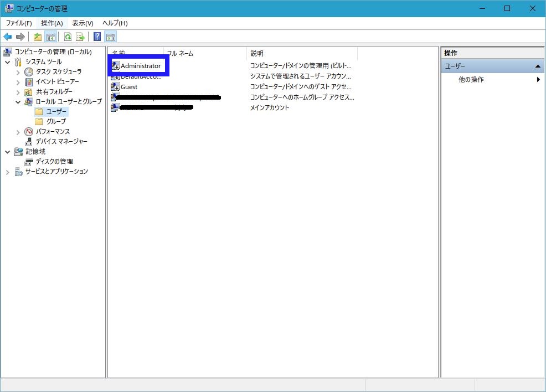
Task: Select ユーザー folder in the tree
Action: point(56,111)
